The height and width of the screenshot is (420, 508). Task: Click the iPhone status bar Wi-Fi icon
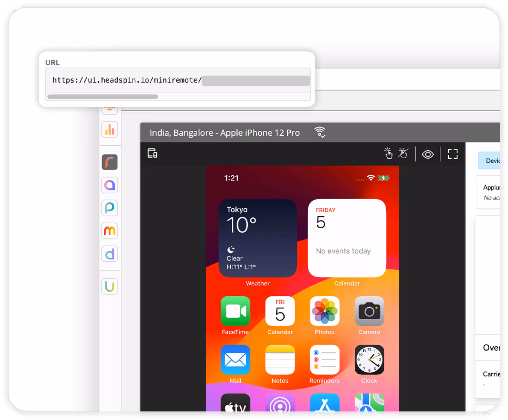click(x=371, y=178)
